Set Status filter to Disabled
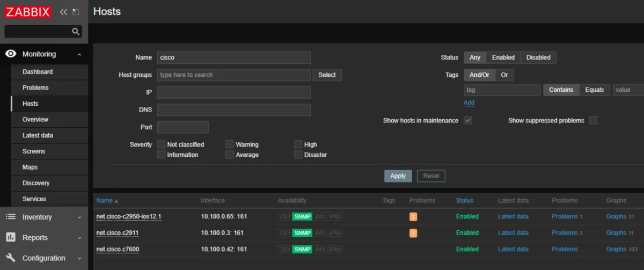This screenshot has height=270, width=644. 538,57
